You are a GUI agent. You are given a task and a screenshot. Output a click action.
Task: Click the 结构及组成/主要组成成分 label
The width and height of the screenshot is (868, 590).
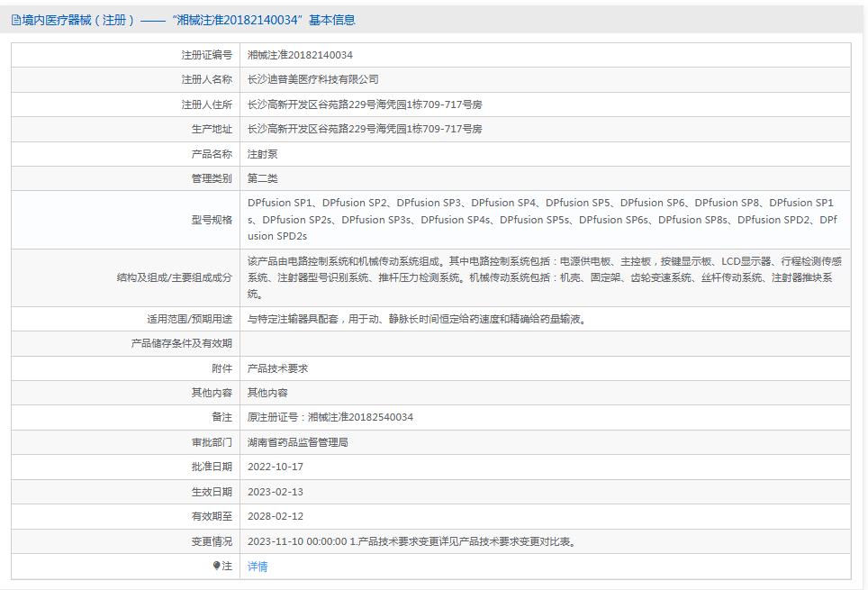pos(175,277)
